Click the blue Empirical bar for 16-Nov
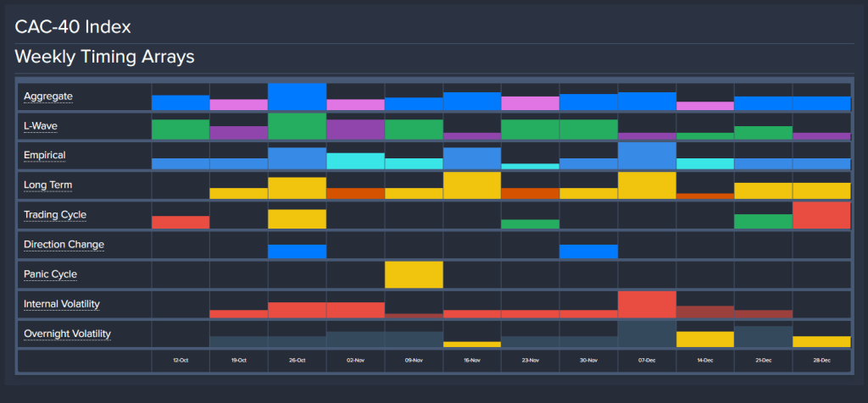Screen dimensions: 868x403 click(472, 158)
